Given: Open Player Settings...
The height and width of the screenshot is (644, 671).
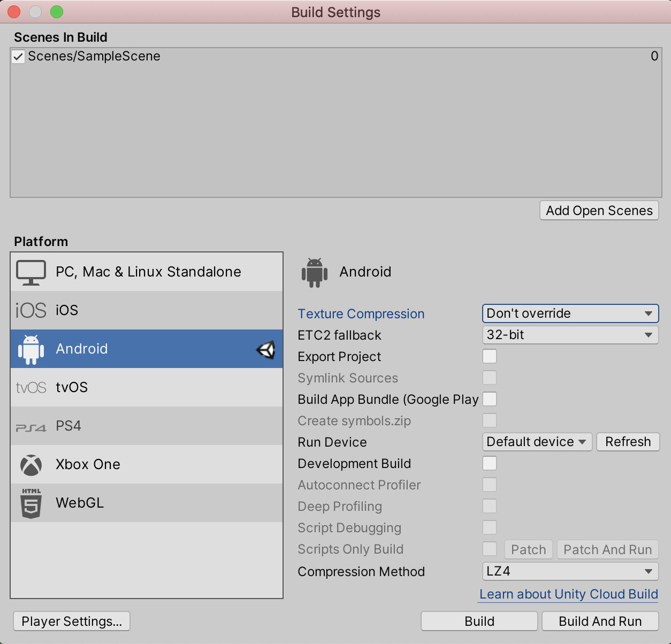Looking at the screenshot, I should (x=72, y=622).
